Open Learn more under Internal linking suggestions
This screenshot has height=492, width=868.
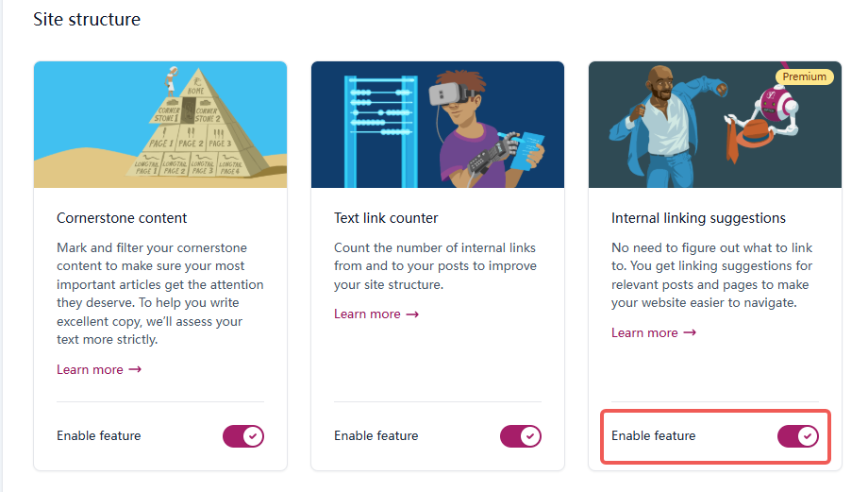[644, 332]
